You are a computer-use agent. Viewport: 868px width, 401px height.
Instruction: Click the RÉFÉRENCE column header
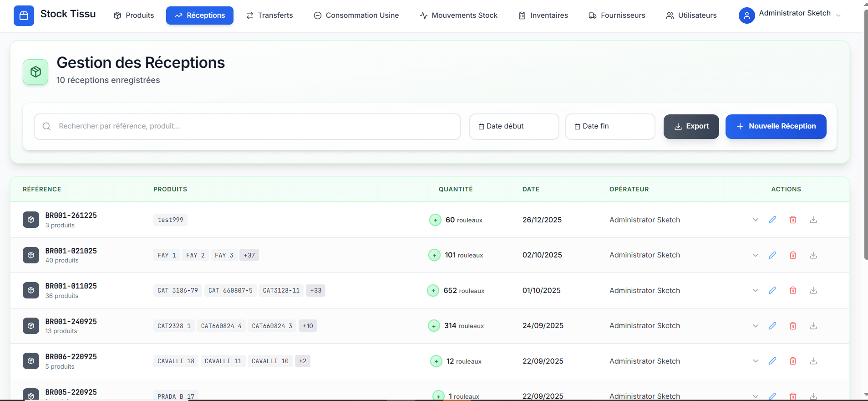point(42,189)
